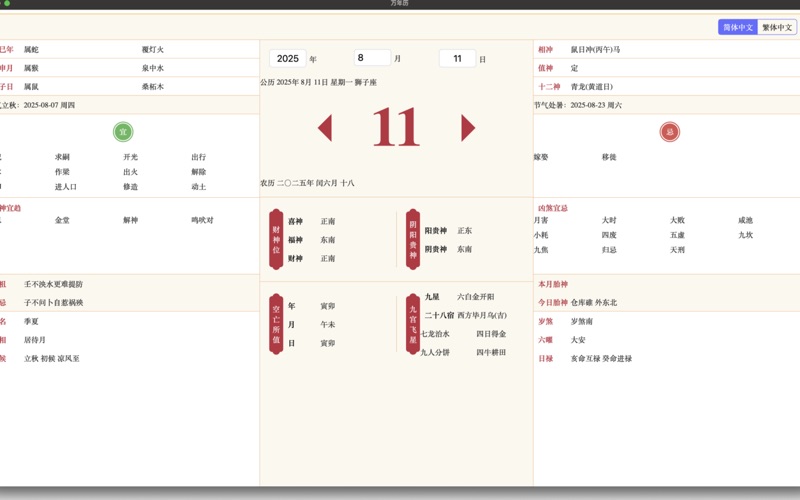Click the 农历 闰六月十八 lunar date line
The image size is (800, 500).
point(307,183)
